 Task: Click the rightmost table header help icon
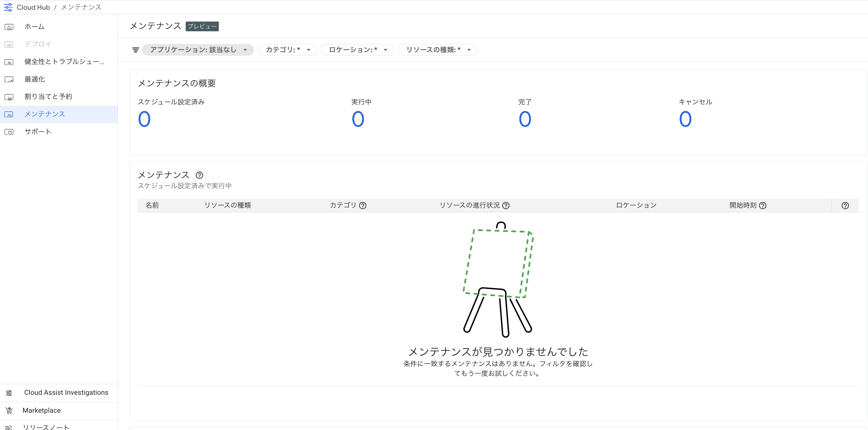(x=845, y=205)
